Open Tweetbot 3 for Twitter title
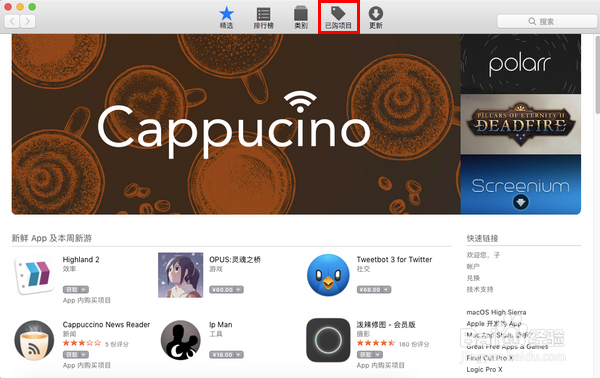 (x=394, y=259)
